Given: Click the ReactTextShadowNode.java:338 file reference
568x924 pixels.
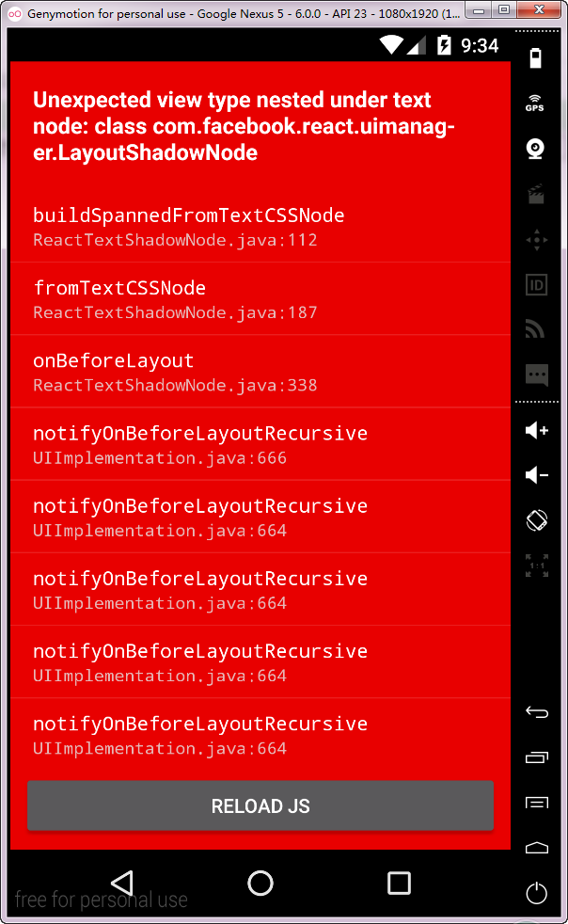Looking at the screenshot, I should (175, 386).
